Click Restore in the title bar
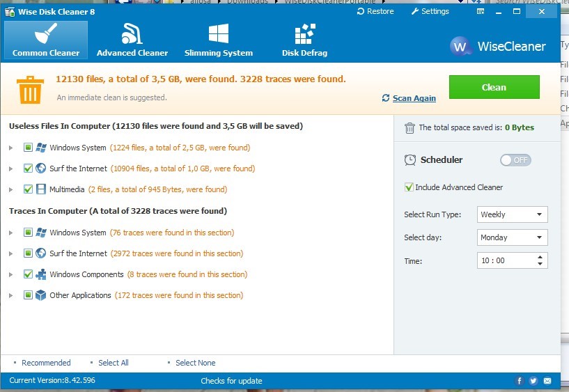The width and height of the screenshot is (569, 392). point(375,11)
